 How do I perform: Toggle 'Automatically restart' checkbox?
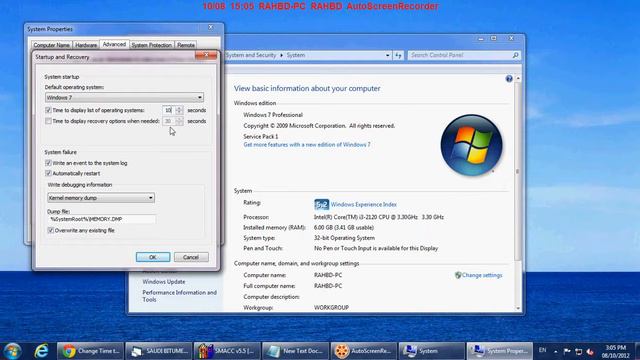(x=48, y=173)
